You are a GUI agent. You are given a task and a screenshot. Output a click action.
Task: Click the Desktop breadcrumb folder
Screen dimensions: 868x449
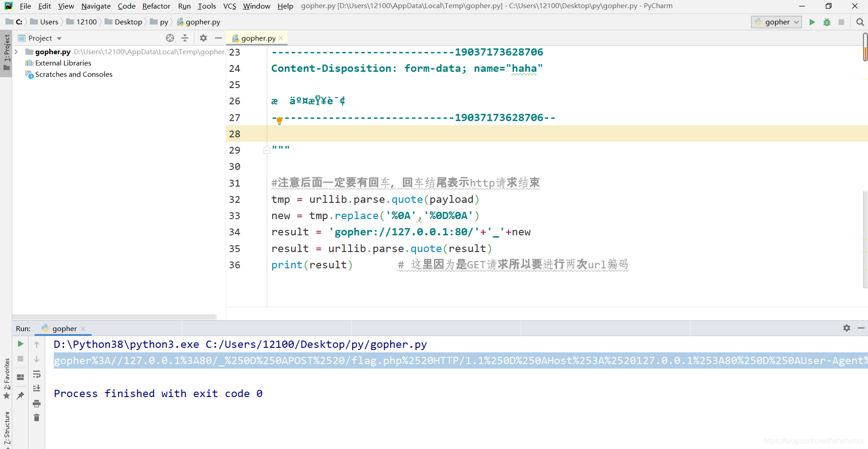[123, 22]
